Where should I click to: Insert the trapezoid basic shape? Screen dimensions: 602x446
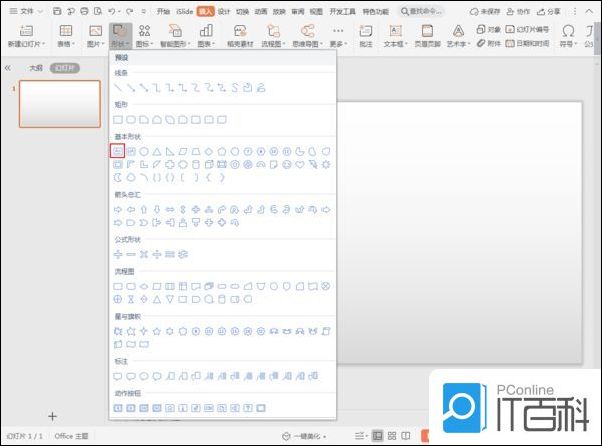[x=196, y=151]
